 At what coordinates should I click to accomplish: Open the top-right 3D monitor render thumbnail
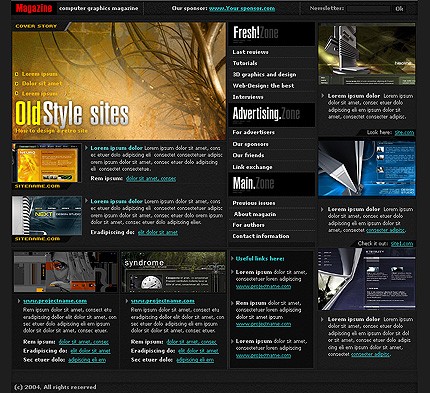point(367,54)
